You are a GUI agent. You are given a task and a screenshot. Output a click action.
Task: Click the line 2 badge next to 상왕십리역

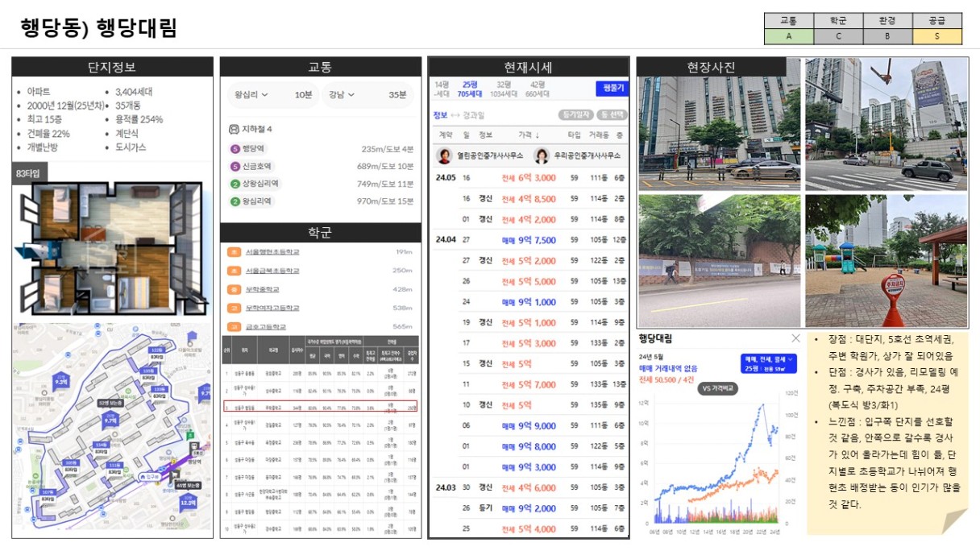235,184
